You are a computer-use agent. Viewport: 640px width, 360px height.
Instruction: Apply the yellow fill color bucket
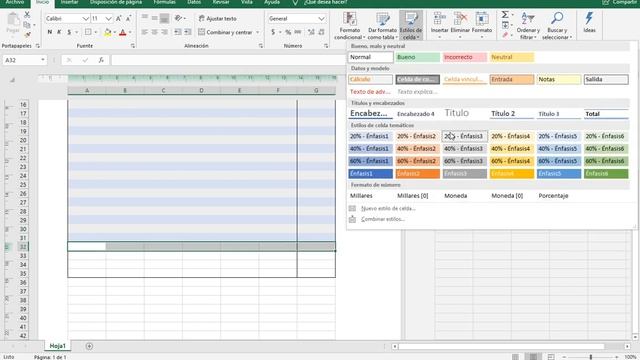(108, 32)
